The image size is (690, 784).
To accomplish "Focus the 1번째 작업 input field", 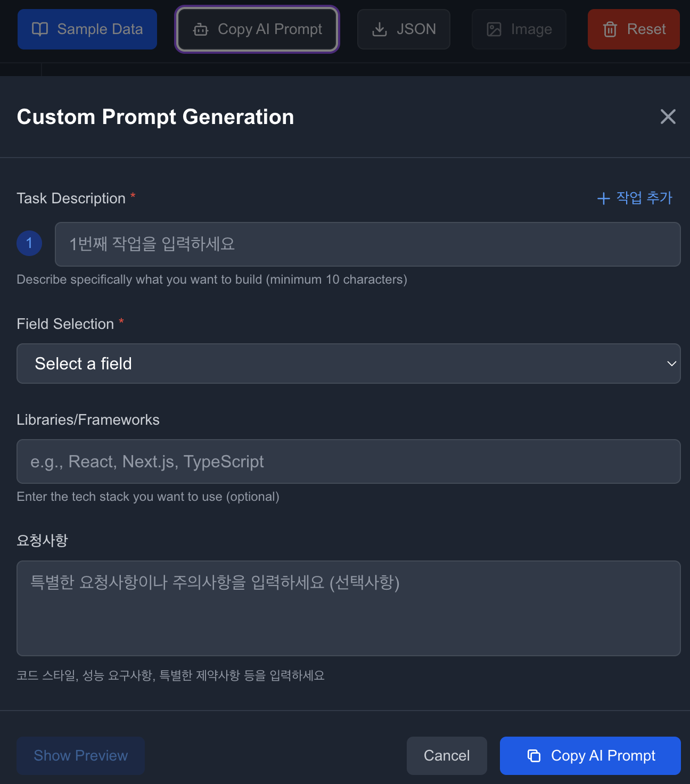I will 367,244.
